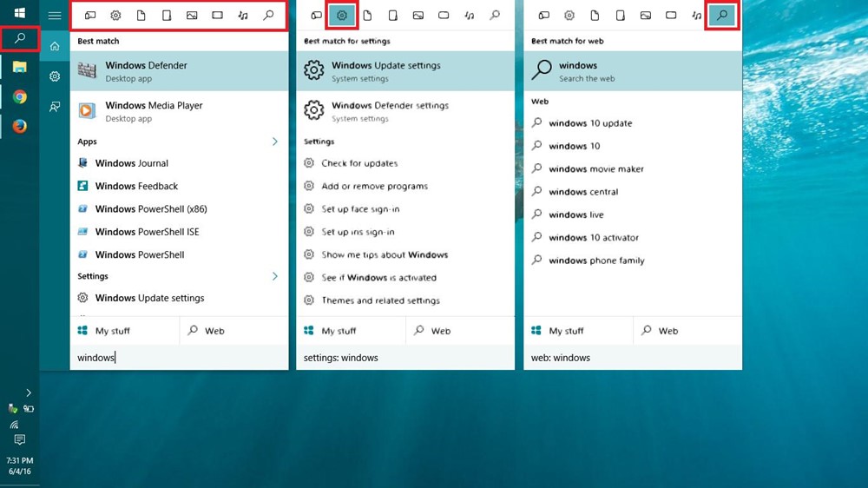Select Show me tips about Windows
Viewport: 868px width, 488px height.
click(405, 254)
